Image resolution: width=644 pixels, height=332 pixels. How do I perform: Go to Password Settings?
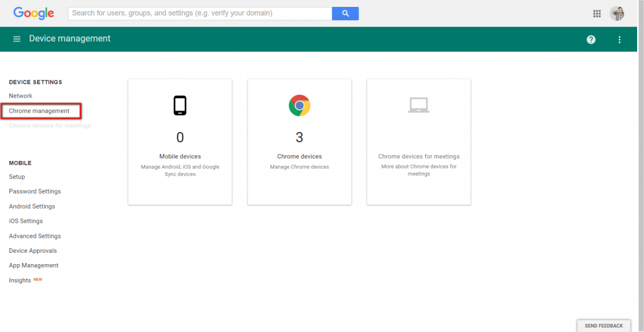click(35, 192)
